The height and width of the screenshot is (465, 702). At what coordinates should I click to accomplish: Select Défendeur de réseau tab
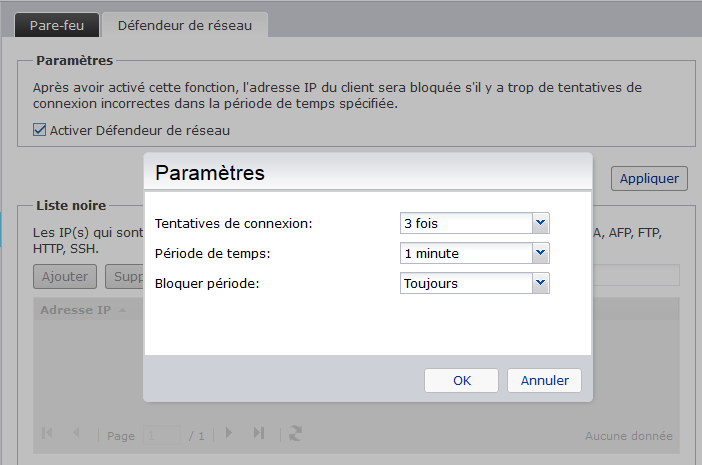[185, 26]
